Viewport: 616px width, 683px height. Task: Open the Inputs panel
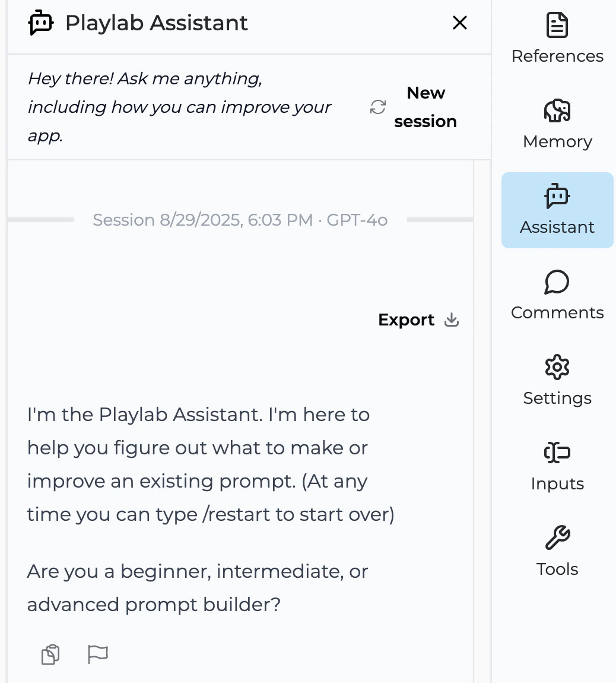pos(557,466)
